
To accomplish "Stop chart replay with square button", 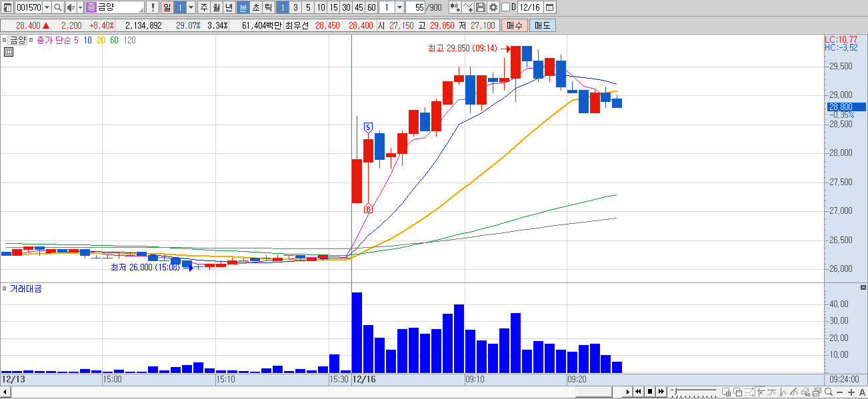I will pos(650,392).
